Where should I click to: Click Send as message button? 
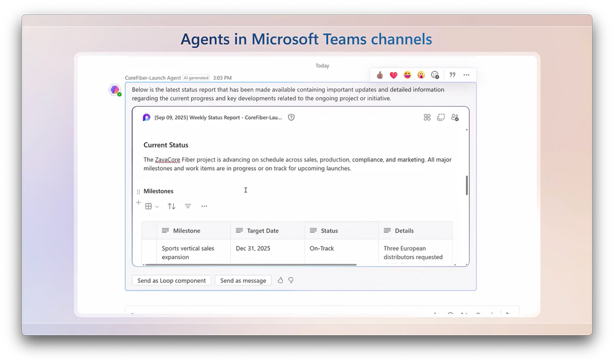(x=243, y=281)
